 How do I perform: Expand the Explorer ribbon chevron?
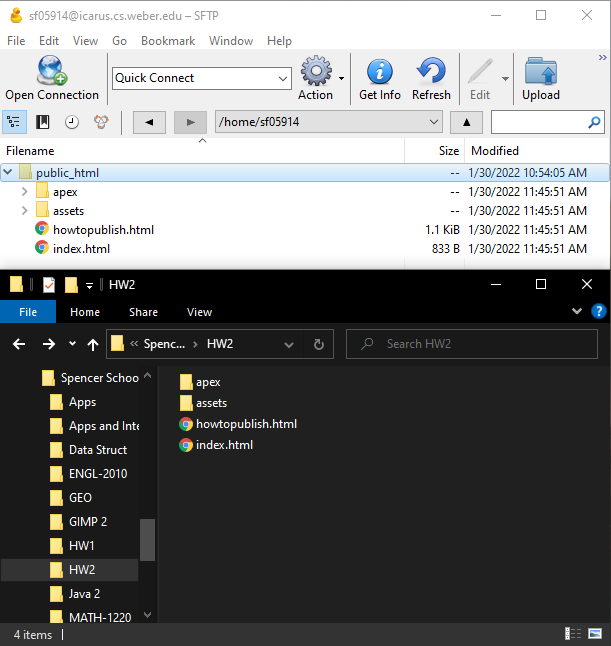click(577, 311)
